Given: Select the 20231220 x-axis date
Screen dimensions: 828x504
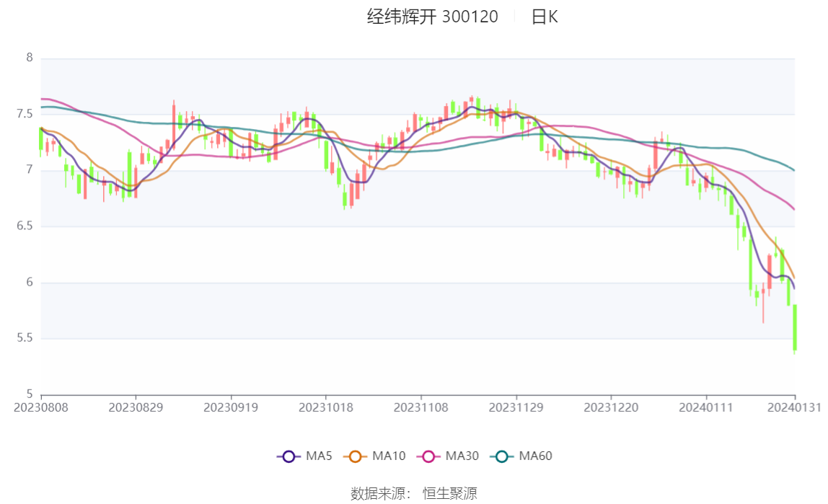Looking at the screenshot, I should pyautogui.click(x=611, y=407).
